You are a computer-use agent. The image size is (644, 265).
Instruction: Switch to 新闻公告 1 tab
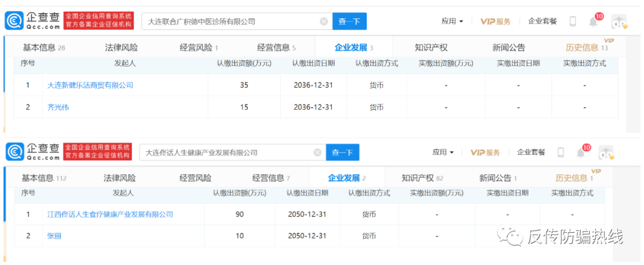click(x=498, y=178)
